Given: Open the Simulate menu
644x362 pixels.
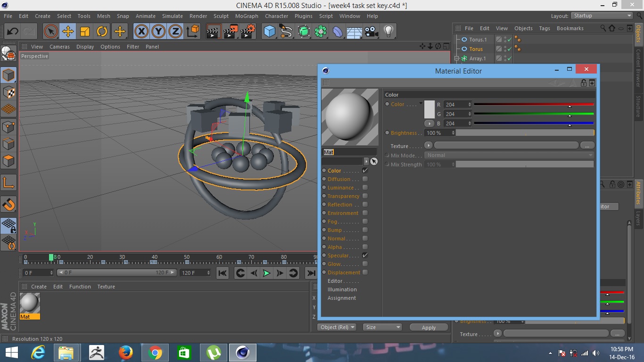Looking at the screenshot, I should pos(172,16).
